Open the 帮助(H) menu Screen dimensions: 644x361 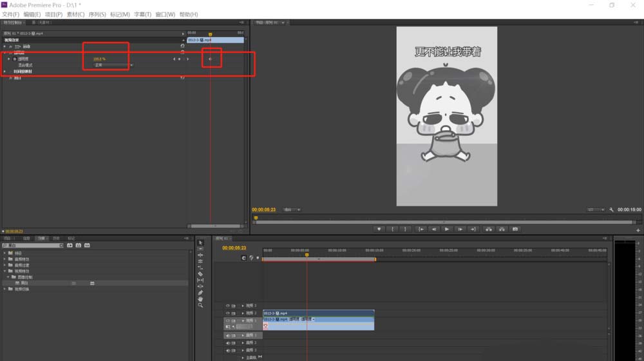coord(189,14)
